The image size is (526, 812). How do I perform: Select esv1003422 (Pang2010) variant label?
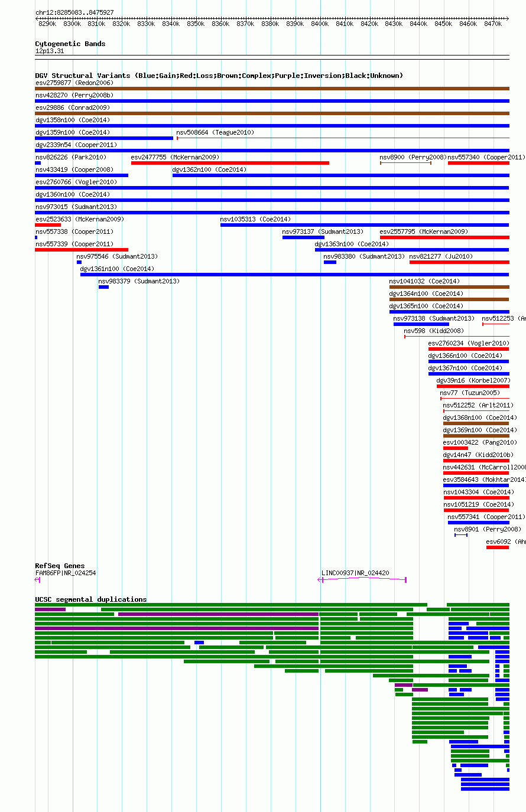point(480,443)
